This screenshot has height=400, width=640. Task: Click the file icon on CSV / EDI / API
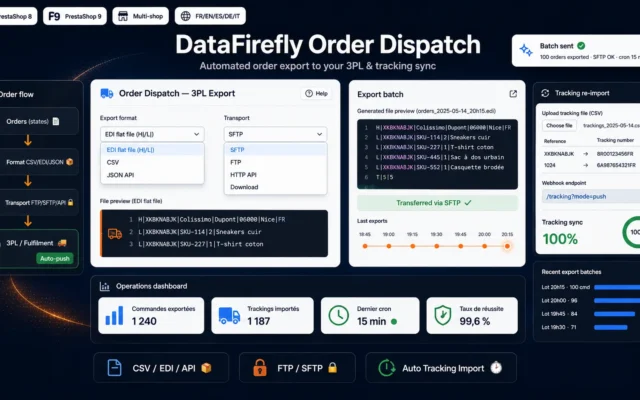pyautogui.click(x=114, y=368)
